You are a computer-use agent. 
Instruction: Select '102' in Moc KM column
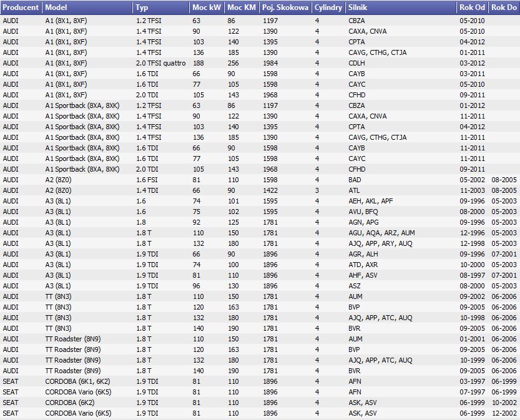pos(233,212)
